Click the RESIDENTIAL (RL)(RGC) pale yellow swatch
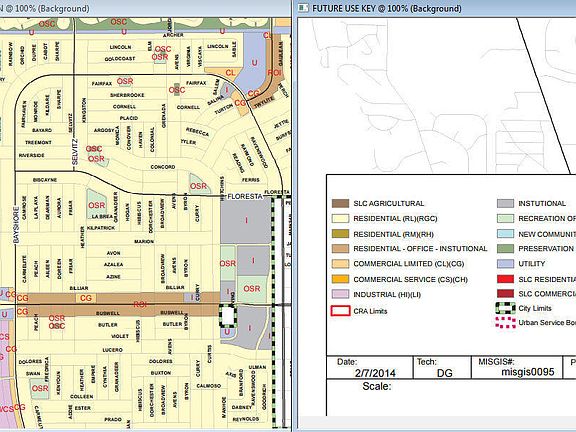Image resolution: width=576 pixels, height=432 pixels. pyautogui.click(x=340, y=219)
